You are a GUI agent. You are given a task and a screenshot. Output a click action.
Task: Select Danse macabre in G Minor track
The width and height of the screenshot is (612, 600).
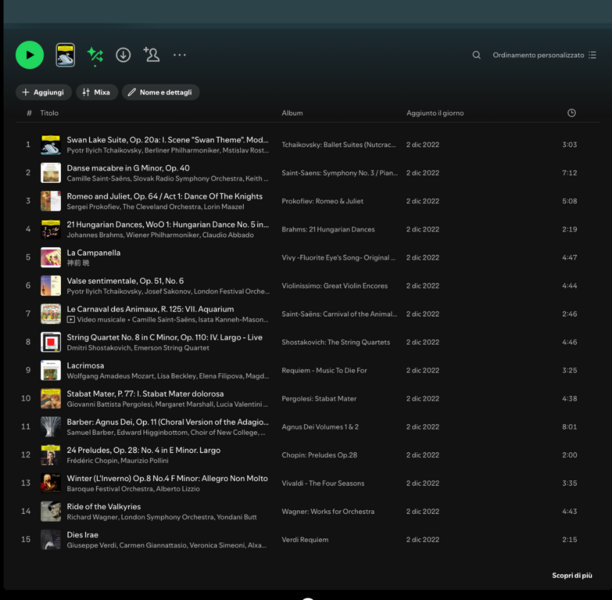[x=128, y=168]
